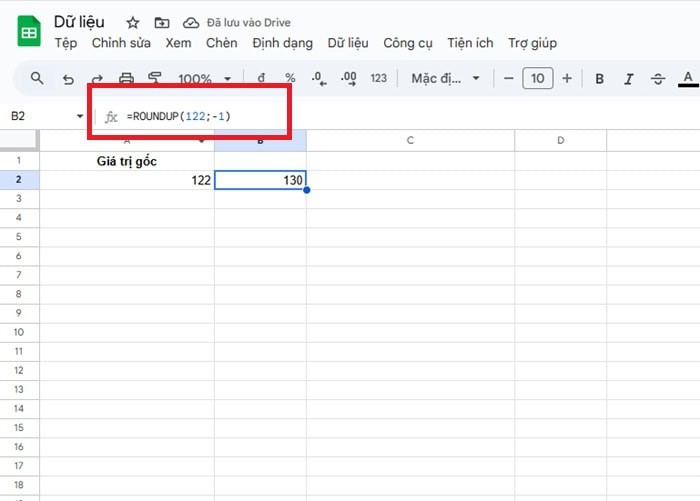Open the Dữ liệu menu
Image resolution: width=700 pixels, height=501 pixels.
(348, 43)
